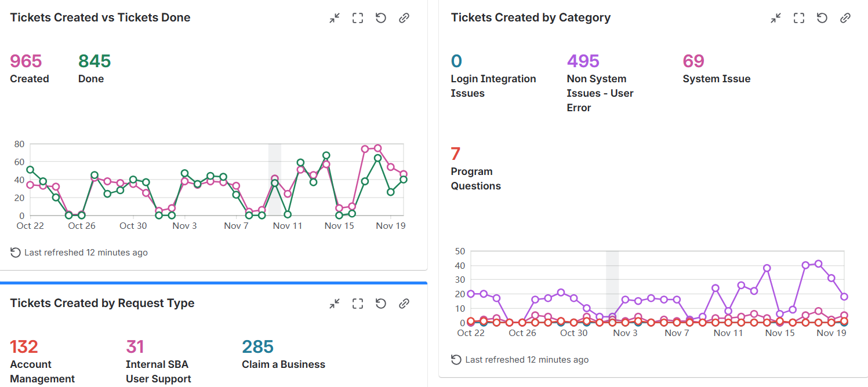868x387 pixels.
Task: Open Tickets Created vs Tickets Done in fullscreen
Action: (358, 18)
